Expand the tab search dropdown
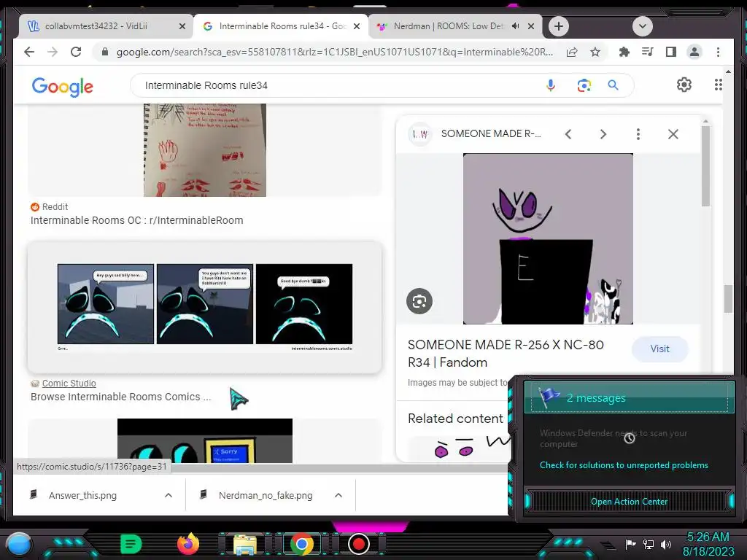Screen dimensions: 747x560 [x=642, y=26]
